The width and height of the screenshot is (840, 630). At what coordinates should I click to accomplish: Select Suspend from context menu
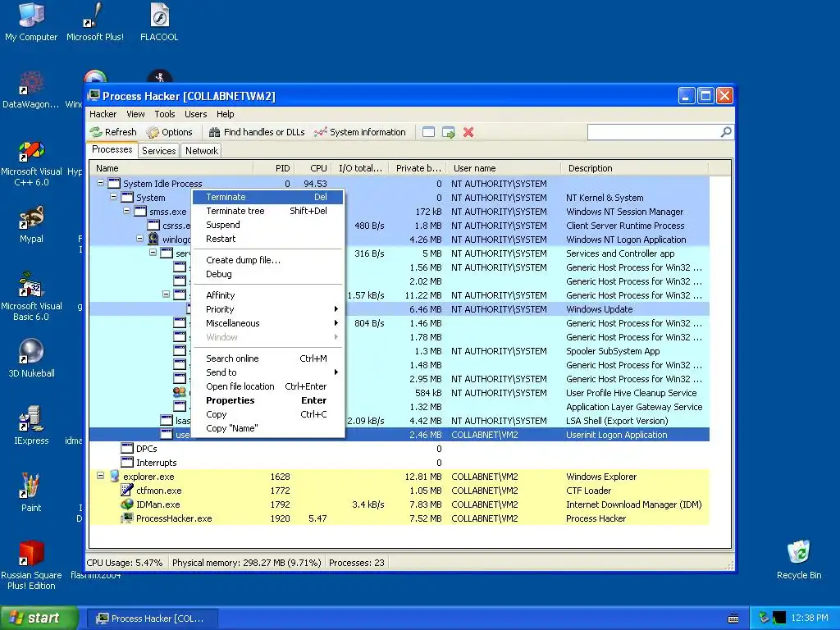tap(267, 225)
